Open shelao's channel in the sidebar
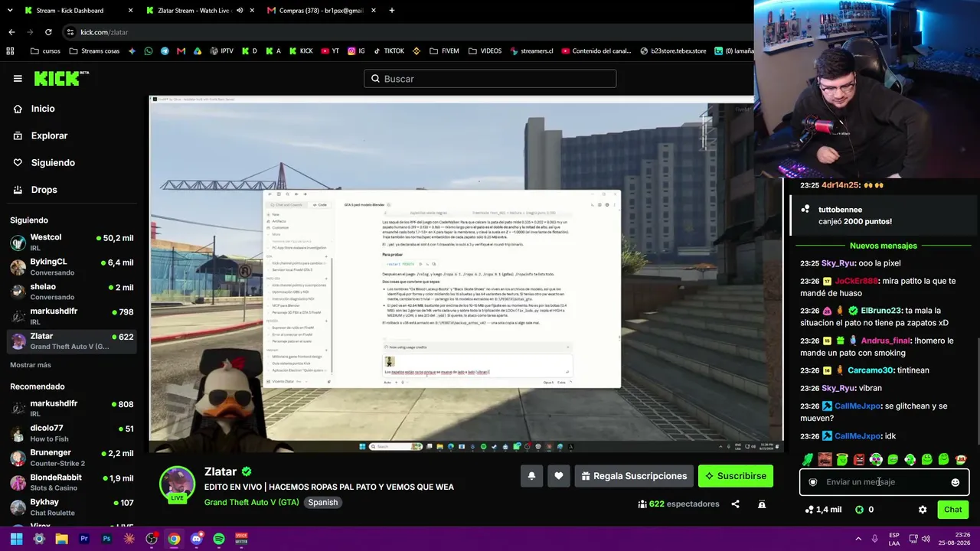The width and height of the screenshot is (980, 551). click(72, 292)
